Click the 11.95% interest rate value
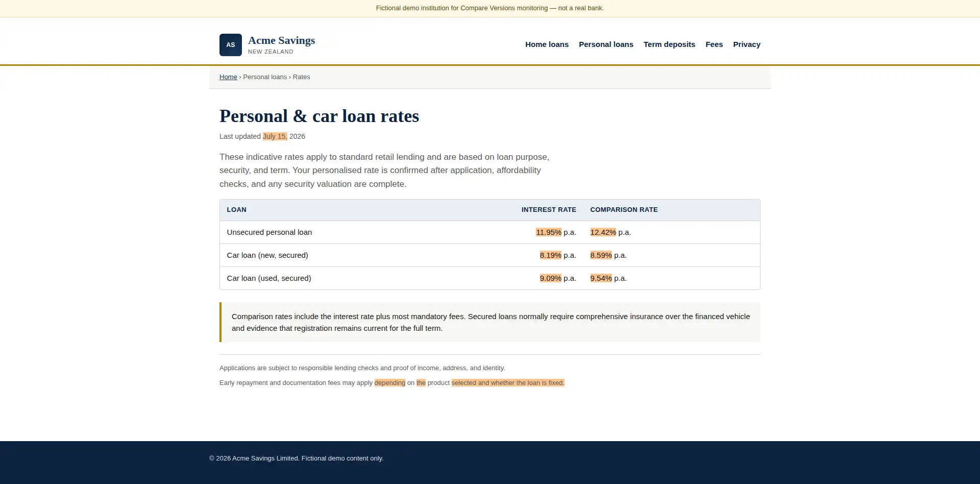Screen dimensions: 980x484 [549, 232]
